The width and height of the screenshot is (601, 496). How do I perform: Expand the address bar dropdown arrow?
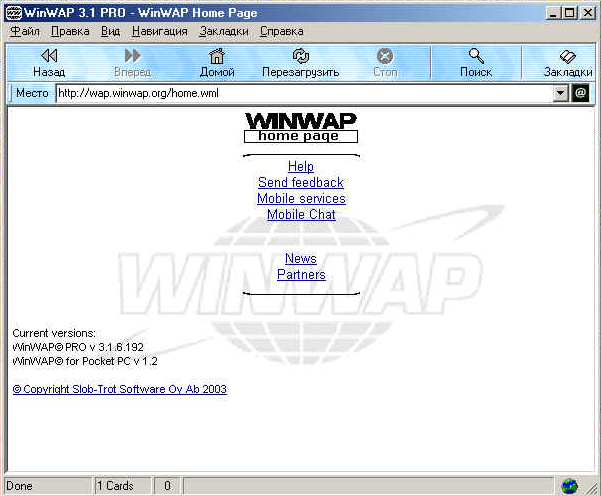coord(560,93)
